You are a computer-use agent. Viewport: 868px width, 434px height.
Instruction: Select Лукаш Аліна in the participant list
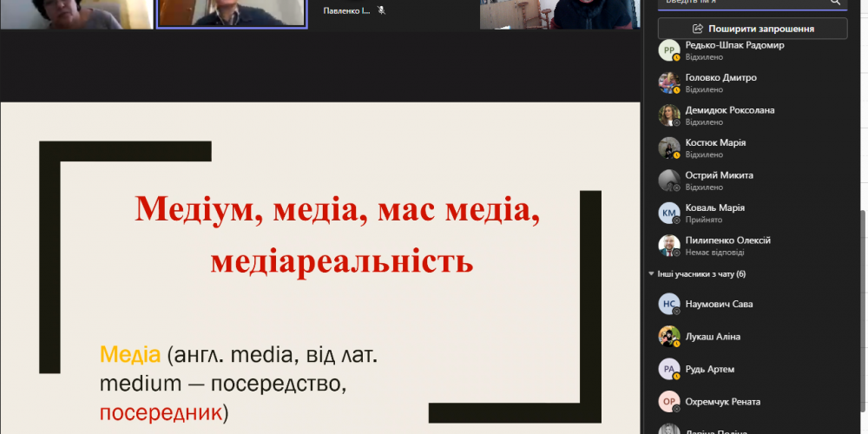(x=712, y=337)
